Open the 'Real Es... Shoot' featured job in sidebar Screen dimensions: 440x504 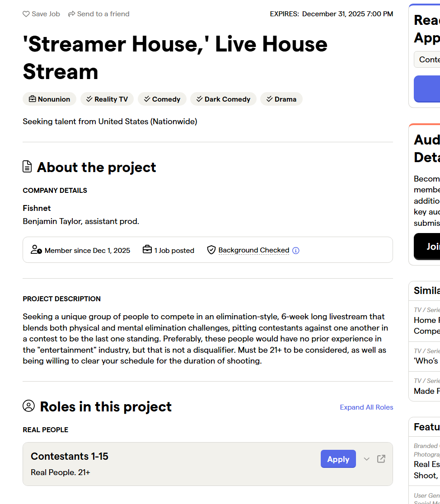(x=427, y=470)
